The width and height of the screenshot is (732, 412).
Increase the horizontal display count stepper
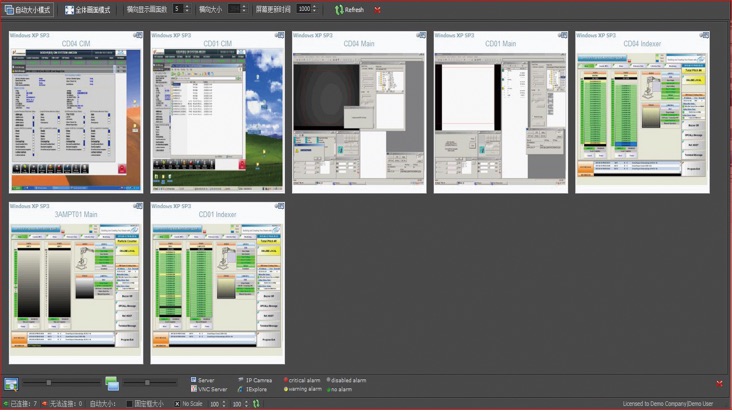pos(187,7)
